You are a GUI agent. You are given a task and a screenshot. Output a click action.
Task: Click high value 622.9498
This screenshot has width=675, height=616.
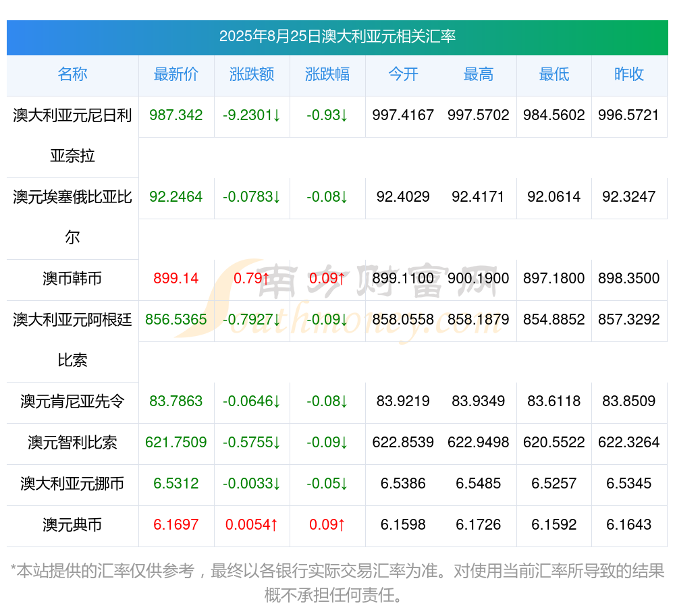(479, 442)
